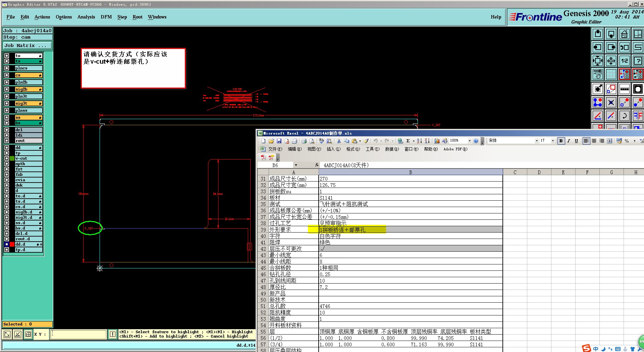The image size is (644, 352).
Task: Click the Save icon in Excel toolbar
Action: 279,141
